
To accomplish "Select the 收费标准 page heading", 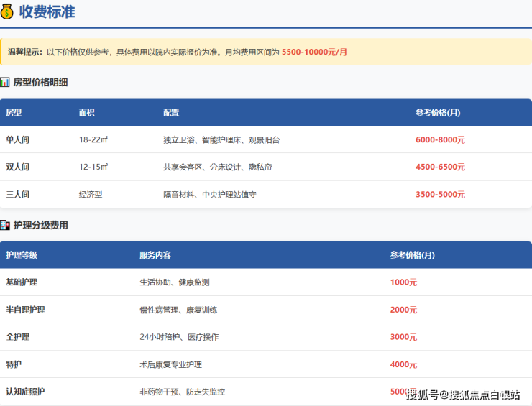I will tap(47, 11).
